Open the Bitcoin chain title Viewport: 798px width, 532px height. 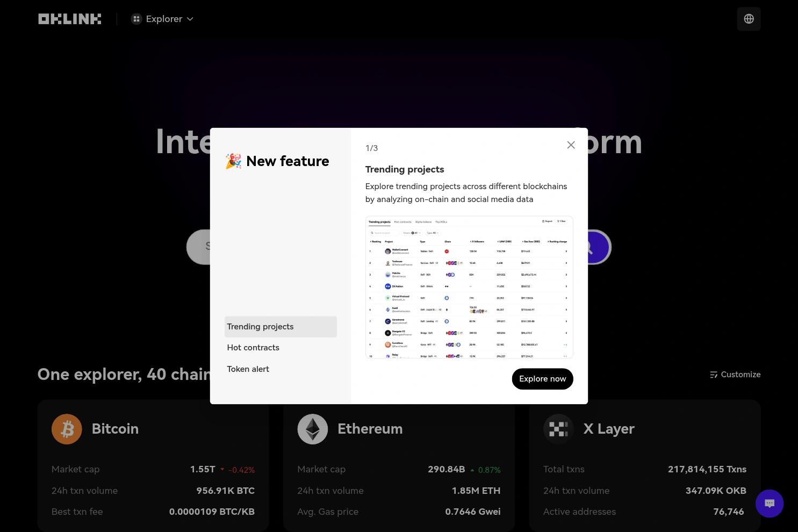click(115, 429)
